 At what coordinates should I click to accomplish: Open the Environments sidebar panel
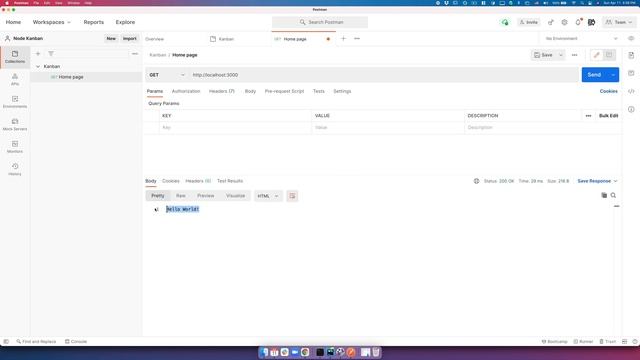tap(15, 102)
